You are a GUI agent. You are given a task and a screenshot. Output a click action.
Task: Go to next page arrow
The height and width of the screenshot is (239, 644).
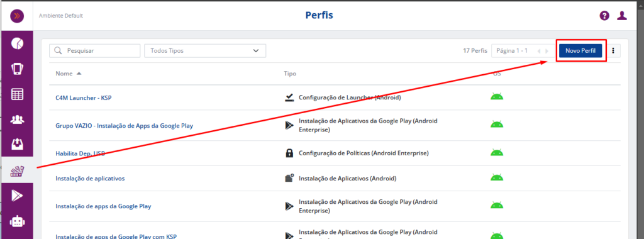tap(547, 51)
